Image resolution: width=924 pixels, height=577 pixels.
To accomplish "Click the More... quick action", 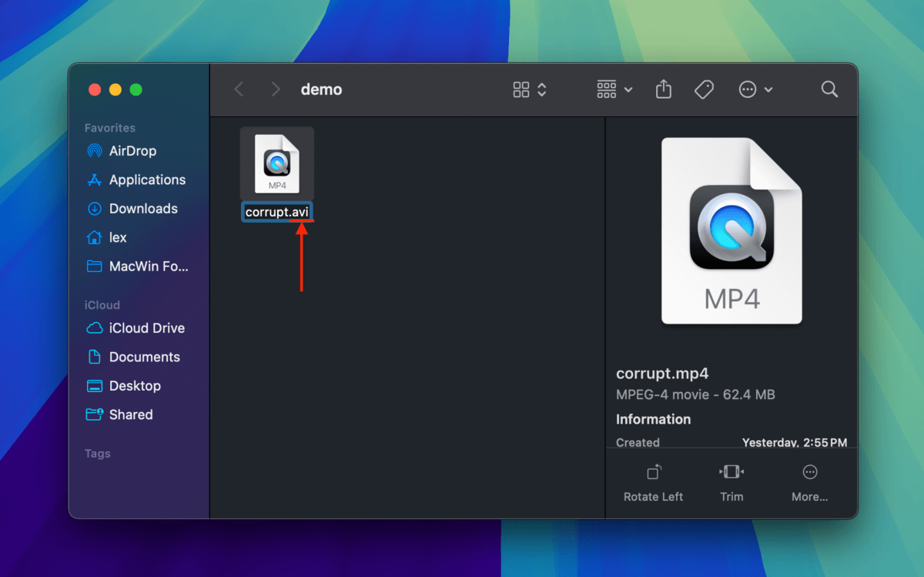I will [x=809, y=483].
